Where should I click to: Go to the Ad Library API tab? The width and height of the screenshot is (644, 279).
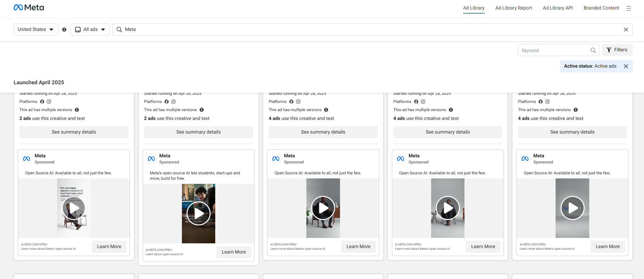(x=558, y=8)
